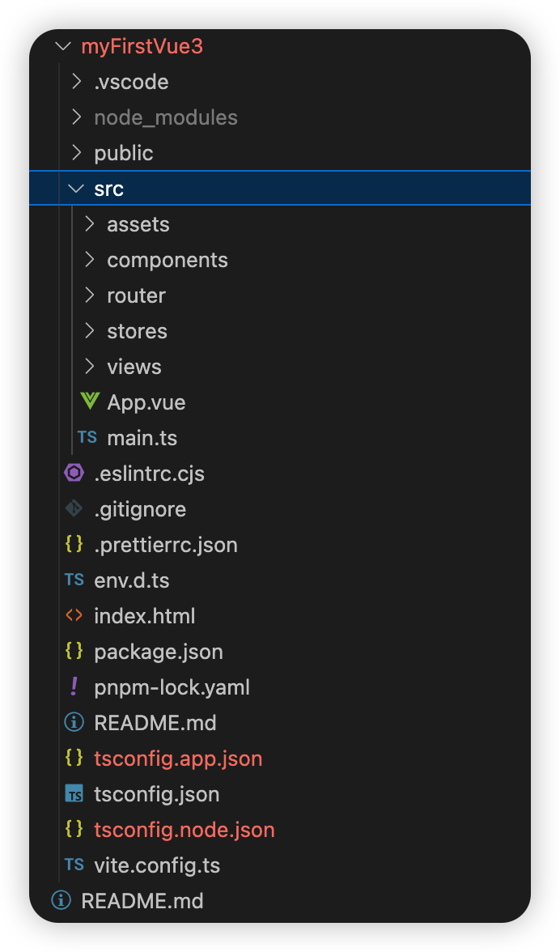Image resolution: width=560 pixels, height=952 pixels.
Task: Expand the stores folder arrow
Action: 90,330
